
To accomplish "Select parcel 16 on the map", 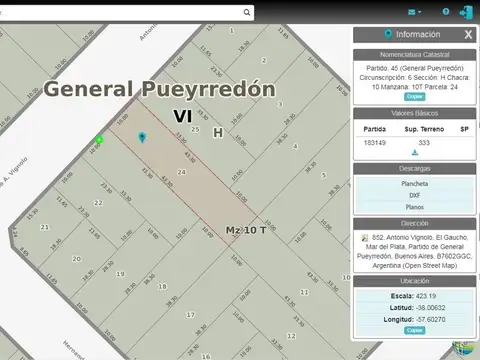I will click(x=206, y=356).
